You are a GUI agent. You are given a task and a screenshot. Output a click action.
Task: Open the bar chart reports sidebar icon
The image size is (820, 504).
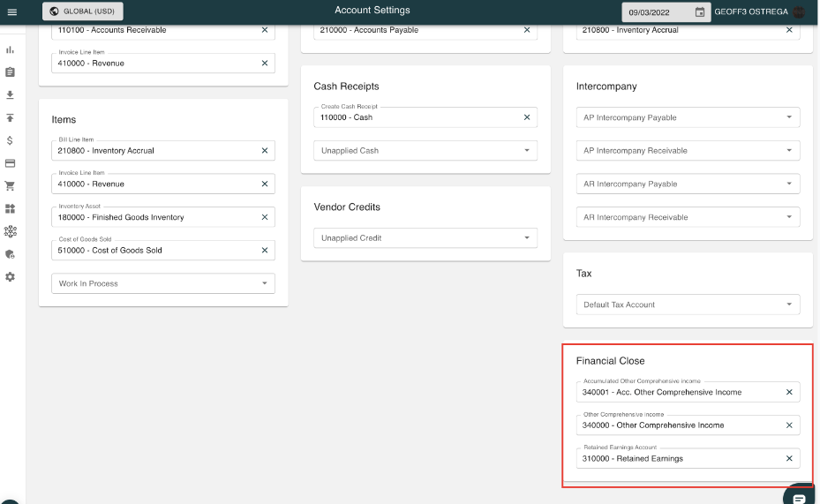(x=10, y=49)
